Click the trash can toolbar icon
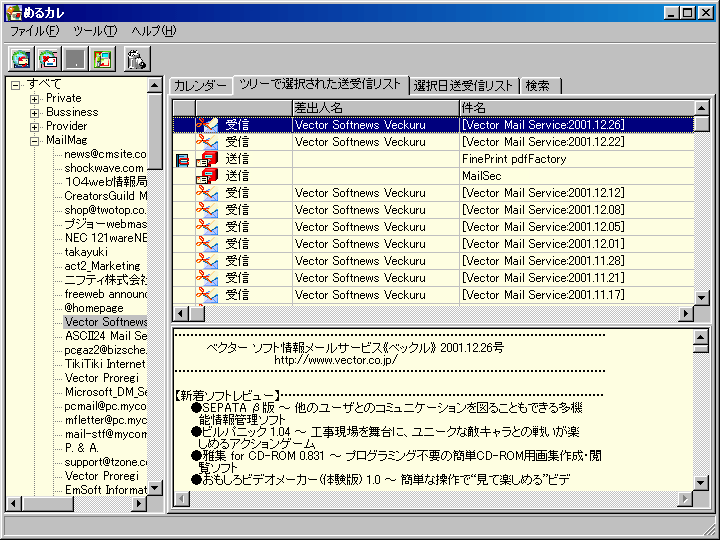This screenshot has height=540, width=720. 137,59
